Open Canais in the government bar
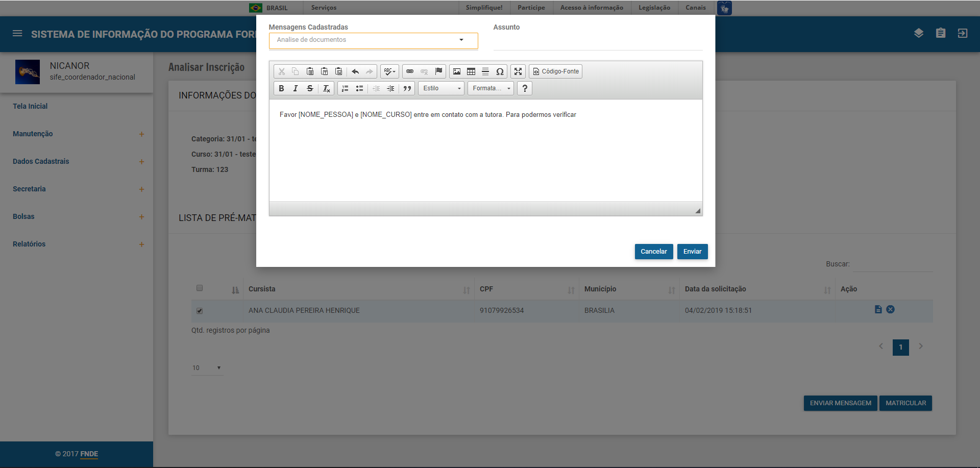The image size is (980, 468). [x=696, y=8]
